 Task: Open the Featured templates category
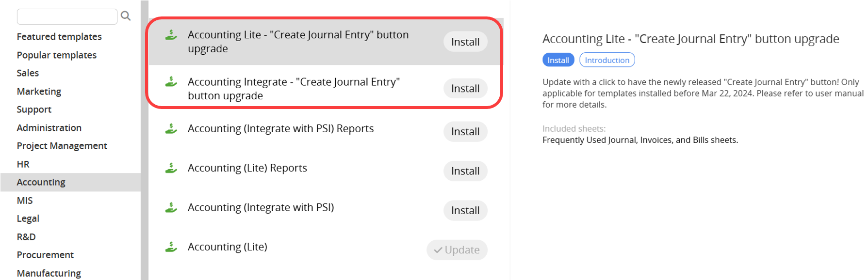(59, 37)
